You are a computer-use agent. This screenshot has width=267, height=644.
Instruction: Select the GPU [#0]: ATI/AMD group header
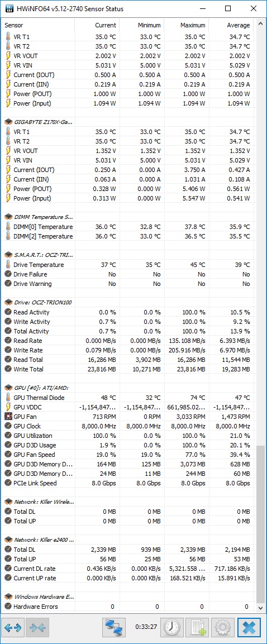pos(40,388)
